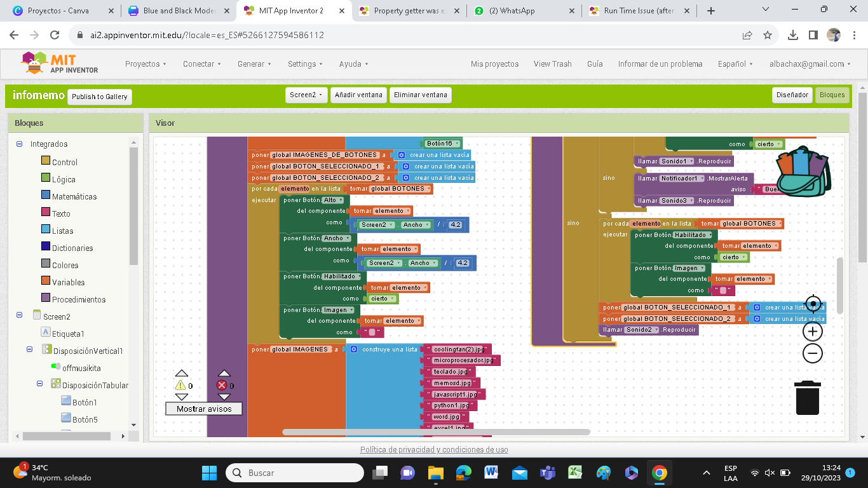Screen dimensions: 868x488
Task: Open the Español language dropdown
Action: click(x=735, y=64)
